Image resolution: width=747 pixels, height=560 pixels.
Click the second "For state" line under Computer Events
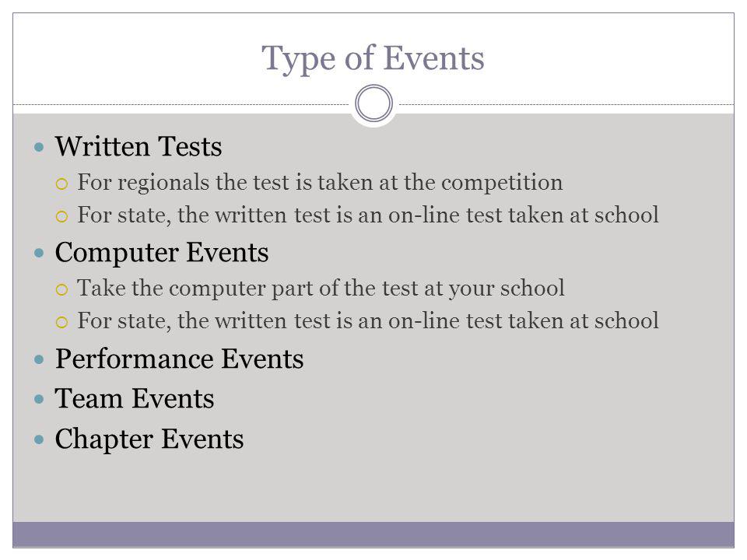[x=368, y=321]
